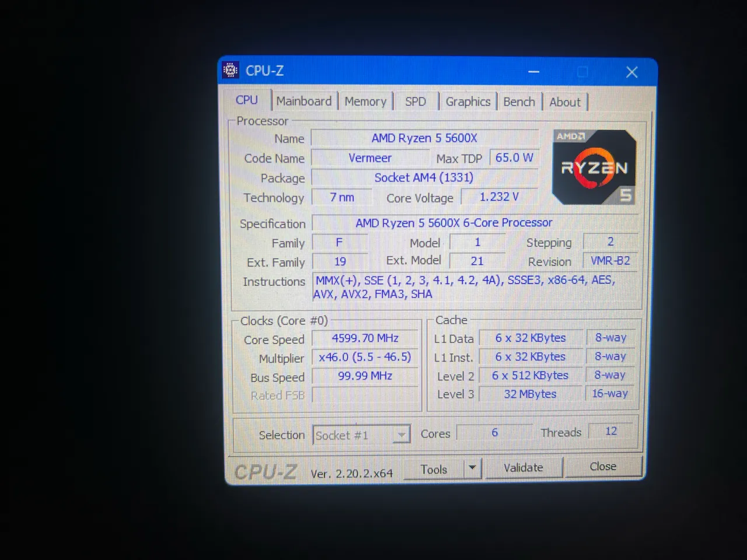Click the Level 2 value '6 x 512 KBytes'
This screenshot has height=560, width=747.
(530, 375)
